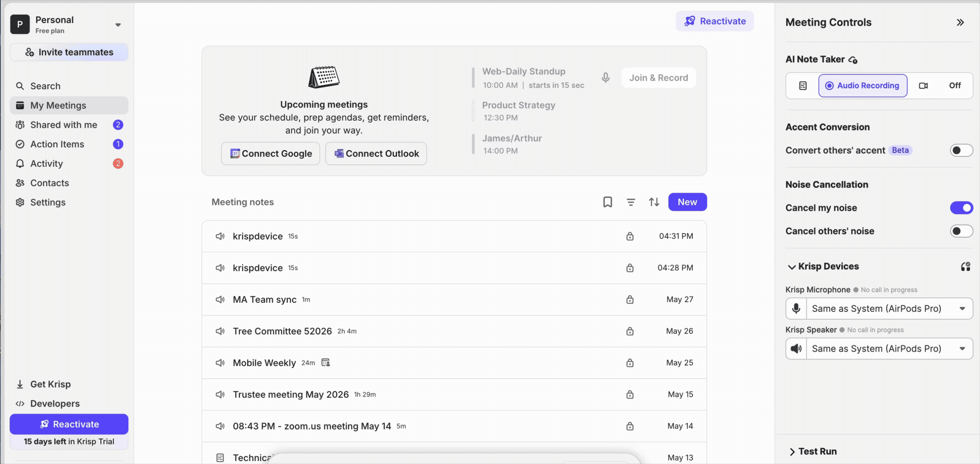This screenshot has width=980, height=464.
Task: Turn AI Note Taker Off
Action: pos(954,86)
